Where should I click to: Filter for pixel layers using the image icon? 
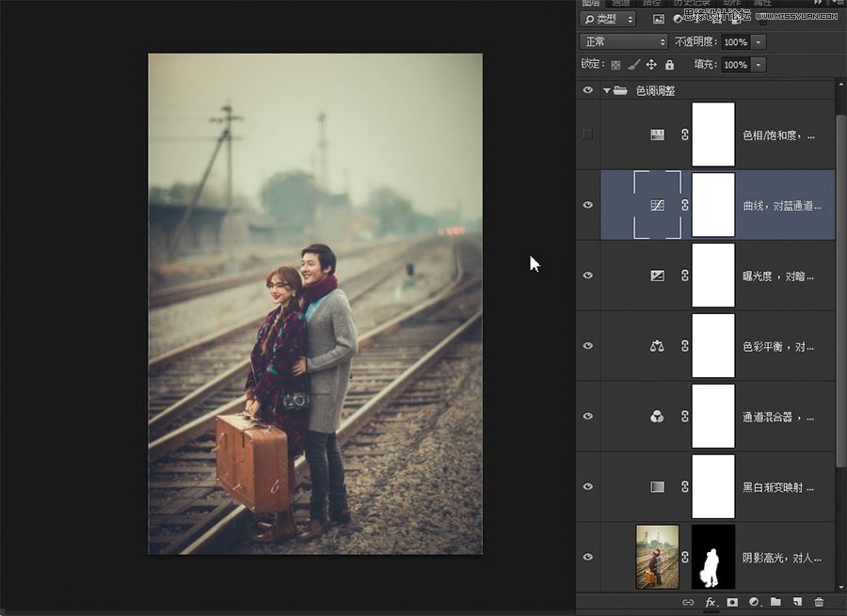click(659, 19)
